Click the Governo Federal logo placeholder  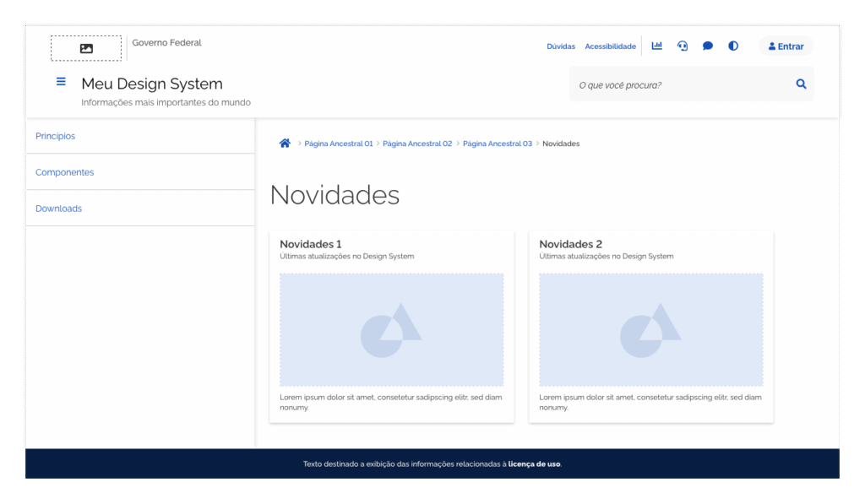86,48
